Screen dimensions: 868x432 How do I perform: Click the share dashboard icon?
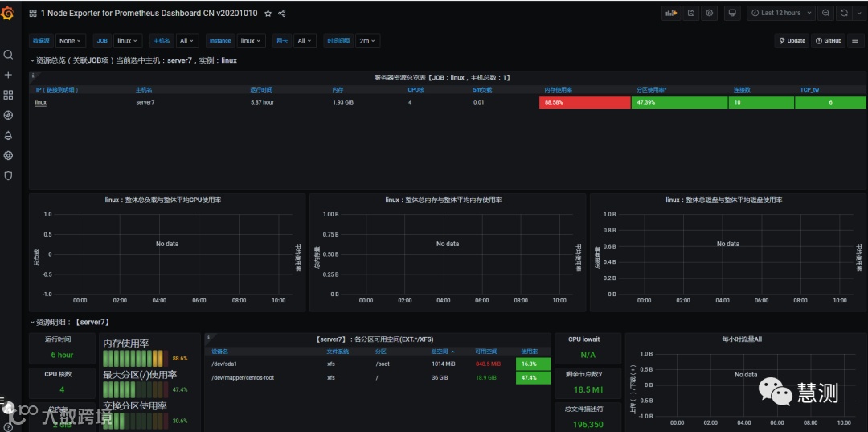click(282, 14)
